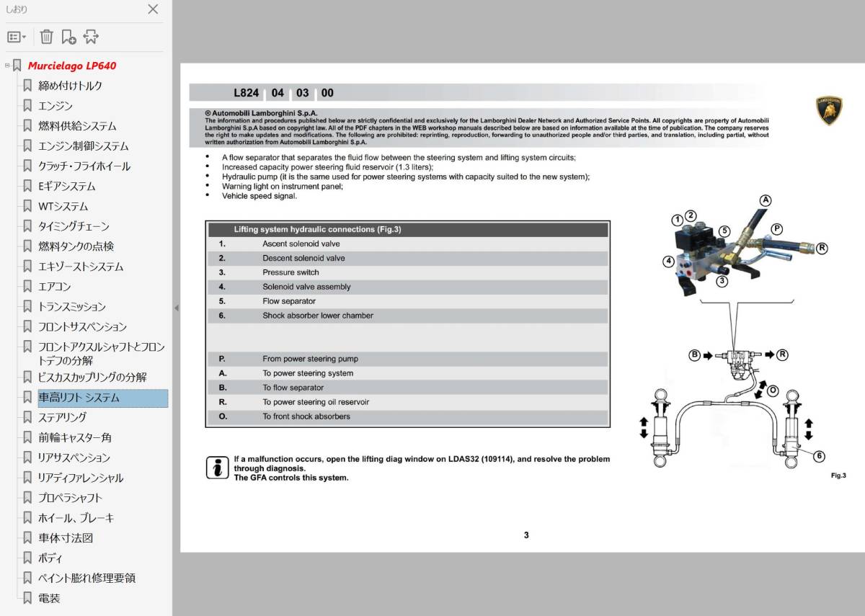Click bookmark icon beside ステアリング

pos(27,418)
